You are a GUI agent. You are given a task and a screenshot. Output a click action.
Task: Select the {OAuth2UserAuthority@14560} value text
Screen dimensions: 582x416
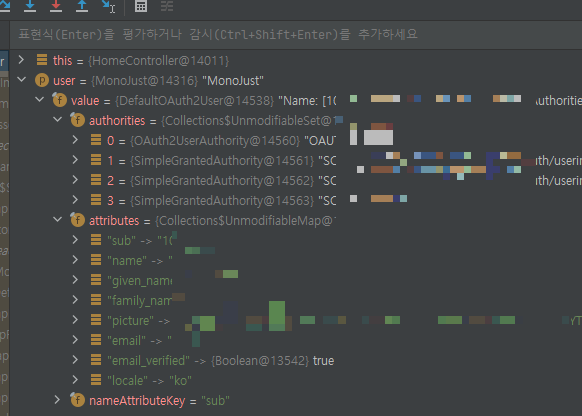[x=215, y=141]
